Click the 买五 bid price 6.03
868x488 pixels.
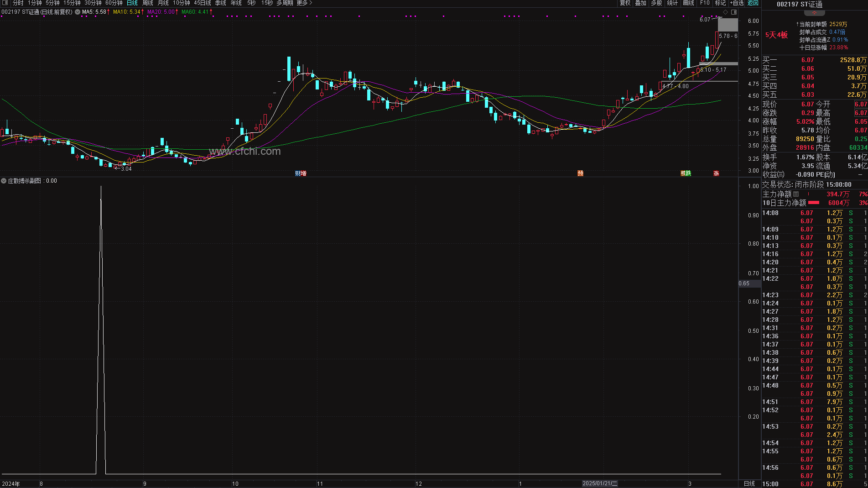click(x=807, y=94)
